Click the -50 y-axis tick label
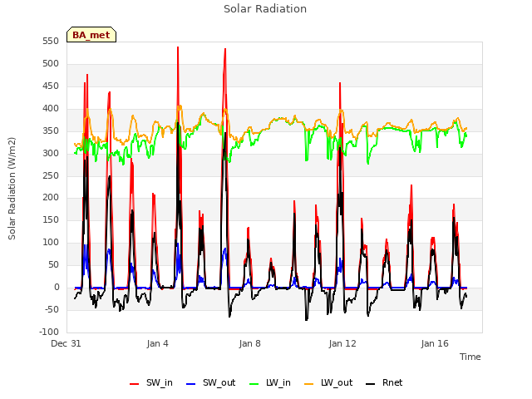This screenshot has height=399, width=532. pos(52,309)
